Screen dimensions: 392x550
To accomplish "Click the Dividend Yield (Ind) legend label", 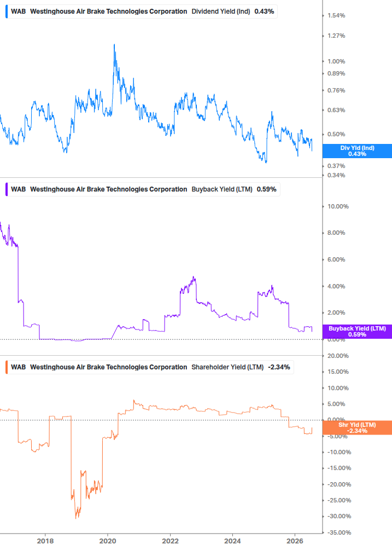I will point(221,11).
